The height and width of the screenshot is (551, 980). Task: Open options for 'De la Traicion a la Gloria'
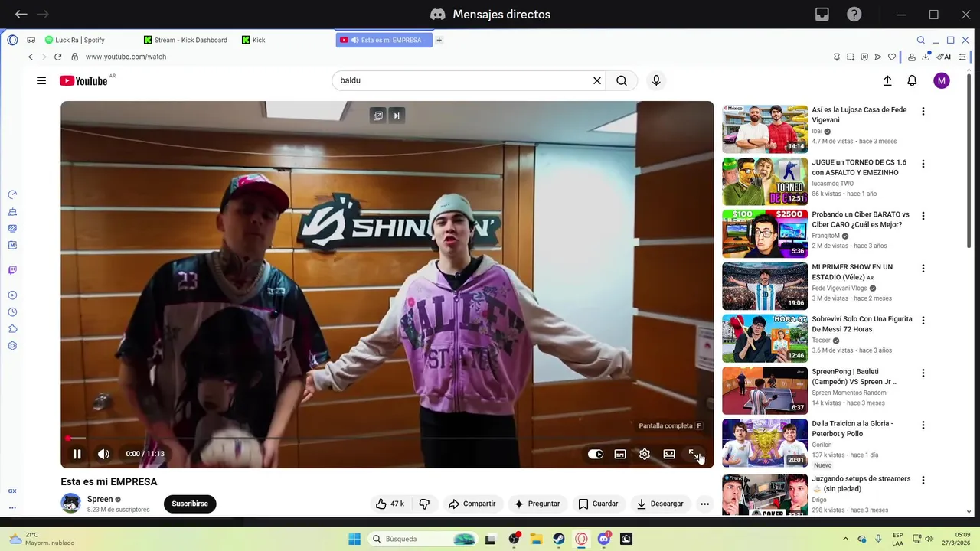click(923, 425)
